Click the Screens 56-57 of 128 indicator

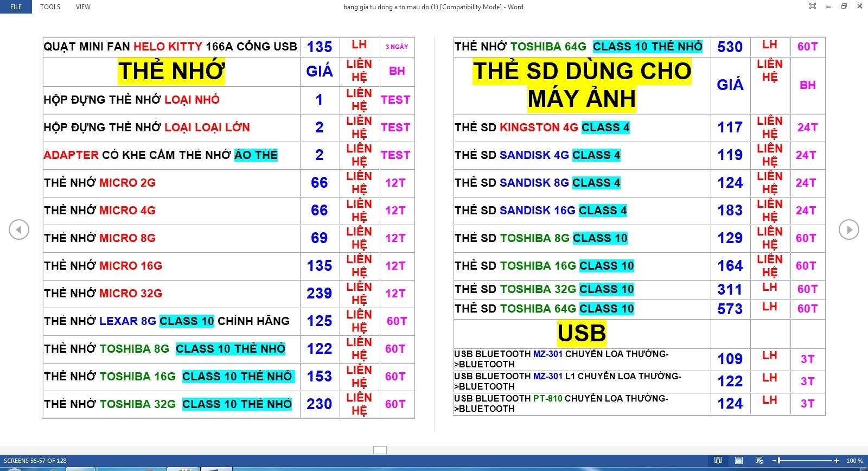[x=35, y=461]
